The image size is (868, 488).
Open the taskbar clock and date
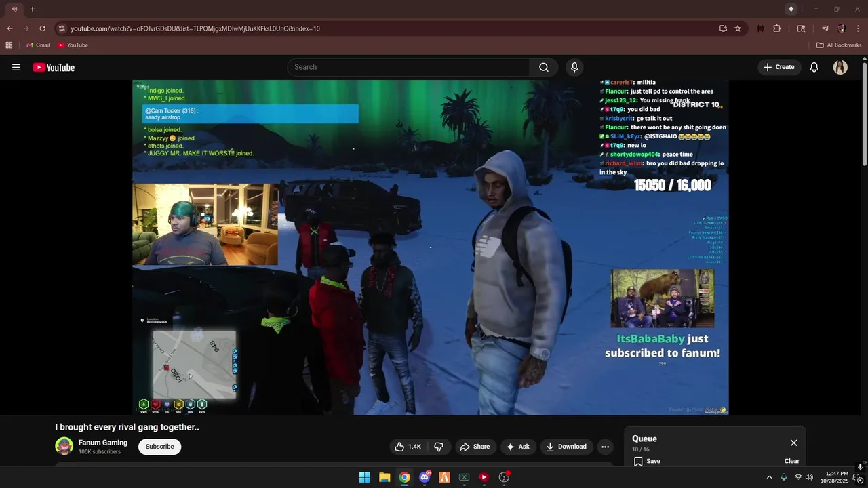point(834,477)
